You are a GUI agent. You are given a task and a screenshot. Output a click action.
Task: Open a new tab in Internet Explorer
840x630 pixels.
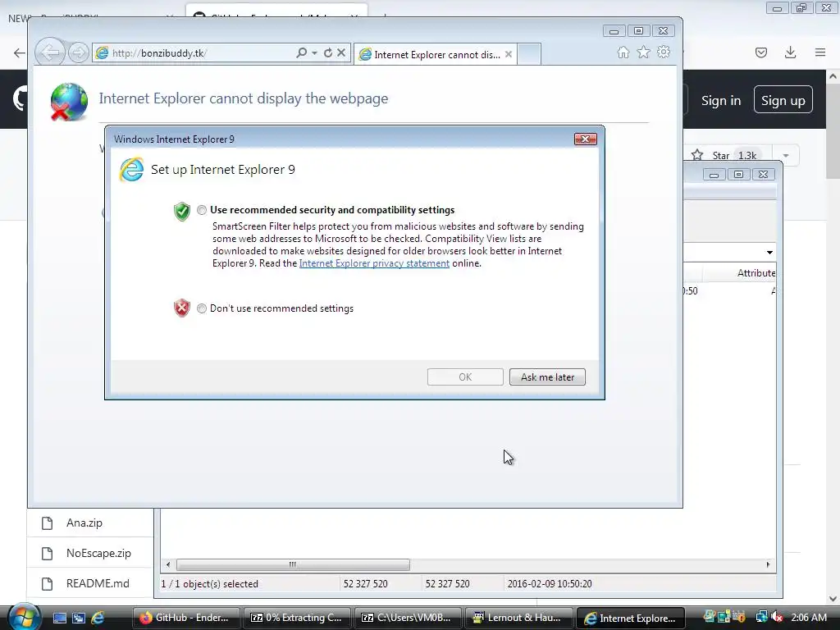point(529,54)
